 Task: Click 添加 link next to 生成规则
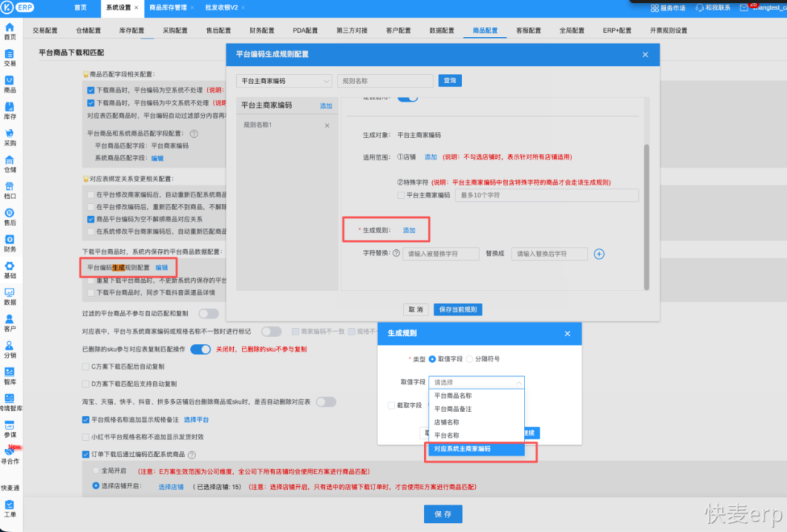click(x=409, y=230)
